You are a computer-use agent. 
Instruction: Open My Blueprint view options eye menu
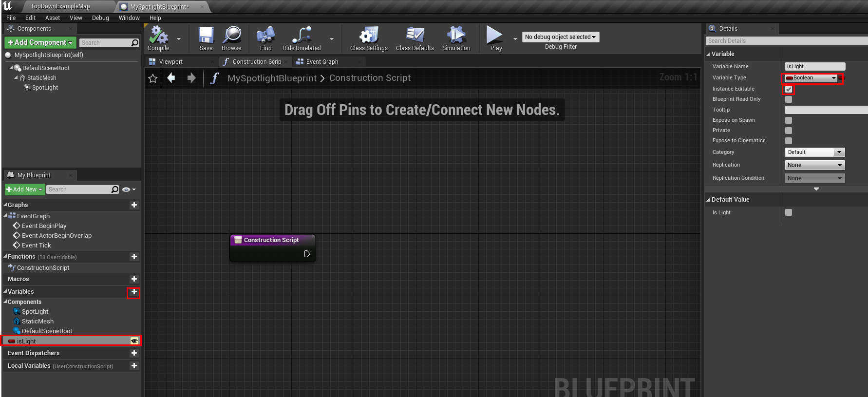click(x=129, y=189)
